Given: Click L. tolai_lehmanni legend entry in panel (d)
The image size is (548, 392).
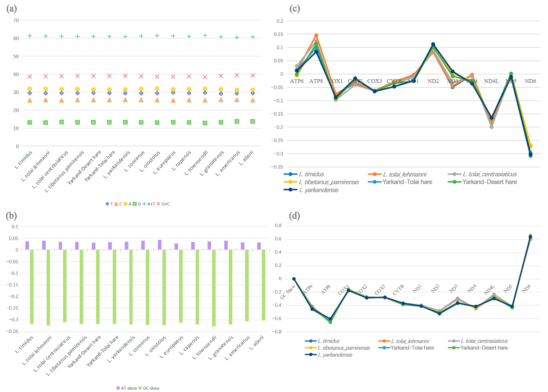Looking at the screenshot, I should pyautogui.click(x=404, y=341).
